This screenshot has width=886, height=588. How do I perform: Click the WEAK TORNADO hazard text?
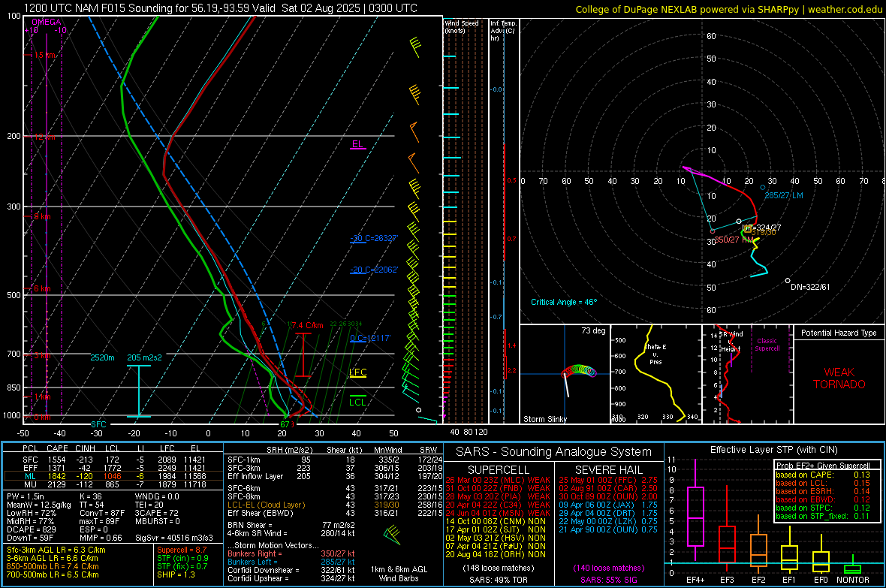(x=839, y=378)
